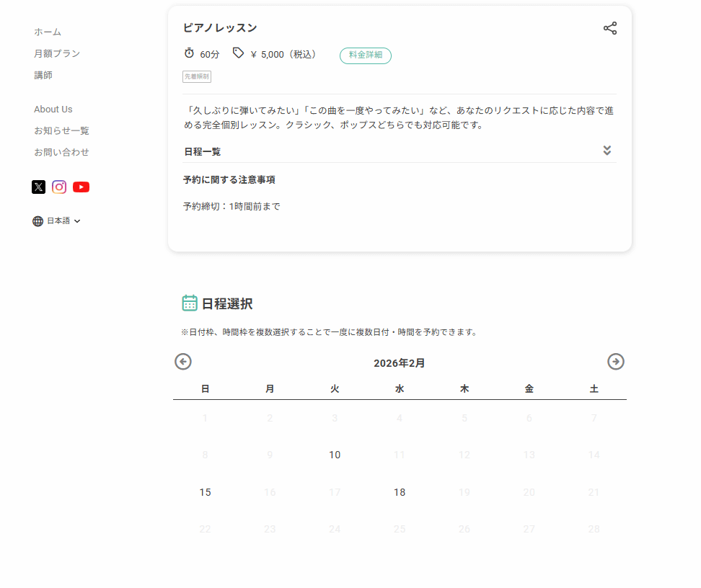
Task: Click the 日 weekday column header
Action: (206, 388)
